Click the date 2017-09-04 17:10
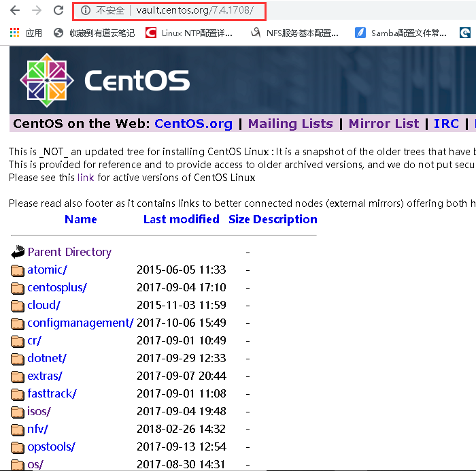Screen dimensions: 476x471 [182, 287]
